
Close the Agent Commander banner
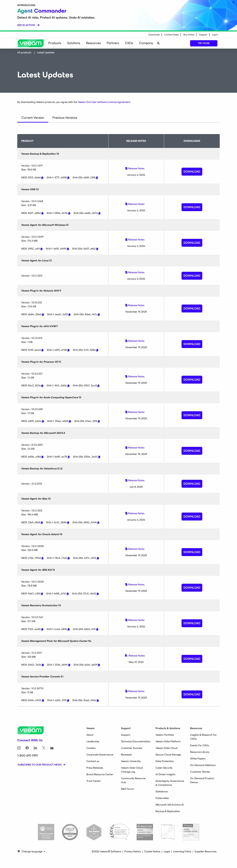[233, 2]
